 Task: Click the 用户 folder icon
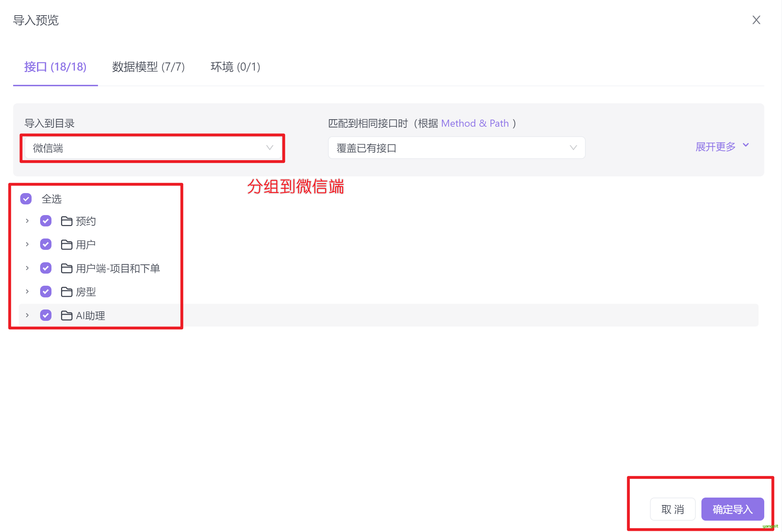pos(67,245)
